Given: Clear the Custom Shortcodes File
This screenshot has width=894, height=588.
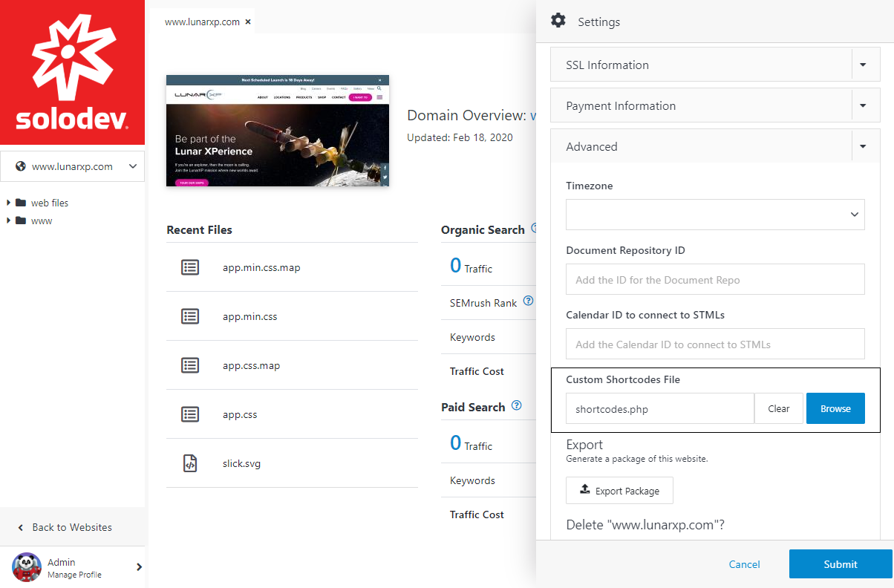Looking at the screenshot, I should click(779, 408).
